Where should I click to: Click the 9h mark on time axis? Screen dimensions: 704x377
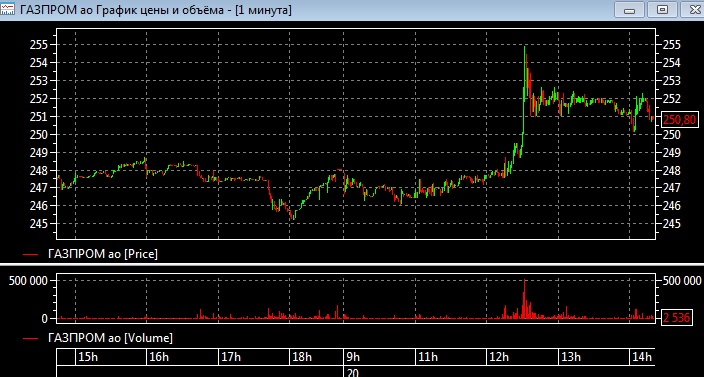click(x=353, y=357)
